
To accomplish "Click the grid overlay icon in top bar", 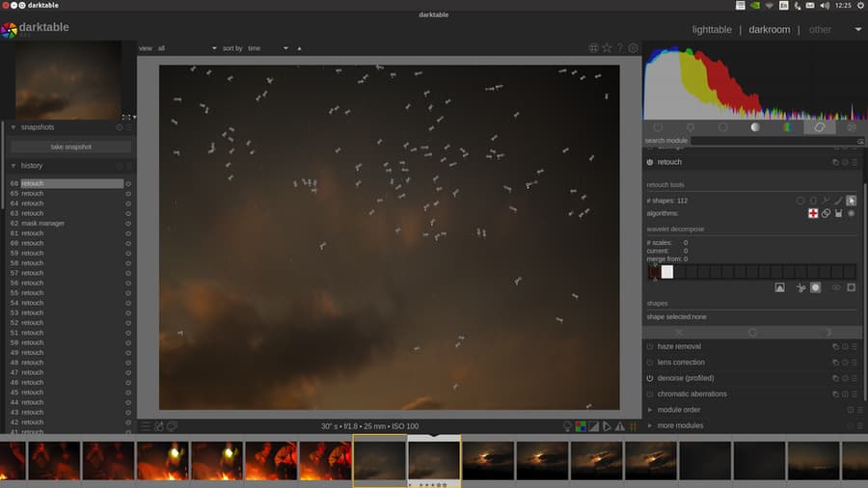I will pos(593,48).
